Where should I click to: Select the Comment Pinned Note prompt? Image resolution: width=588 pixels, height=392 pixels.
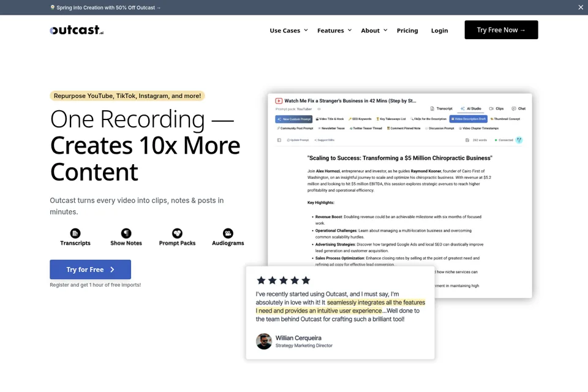(404, 128)
